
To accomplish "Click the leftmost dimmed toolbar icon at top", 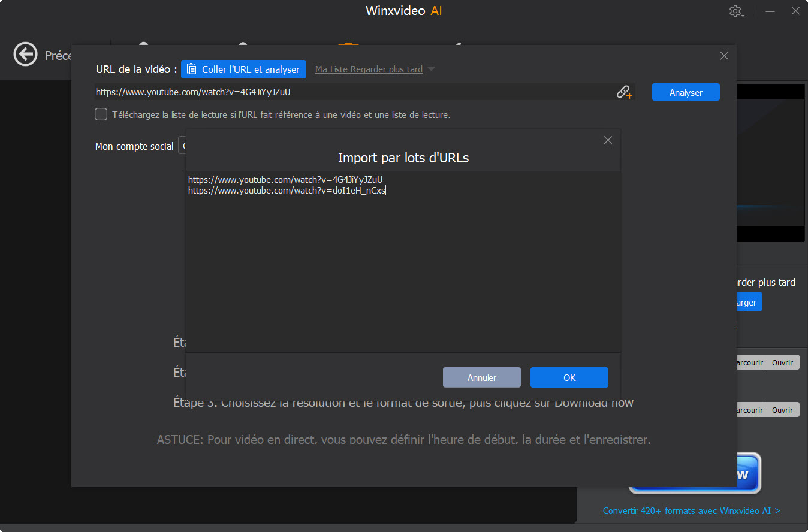I will (x=144, y=43).
